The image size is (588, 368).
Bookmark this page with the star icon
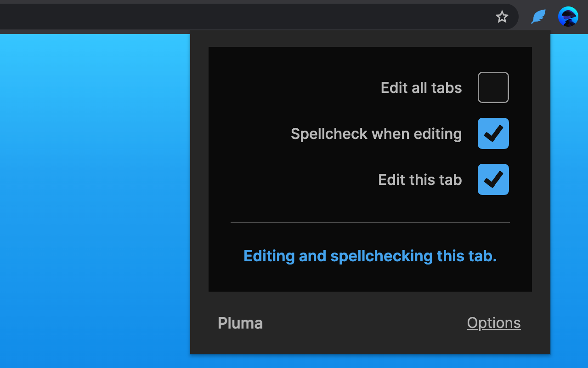pyautogui.click(x=502, y=17)
